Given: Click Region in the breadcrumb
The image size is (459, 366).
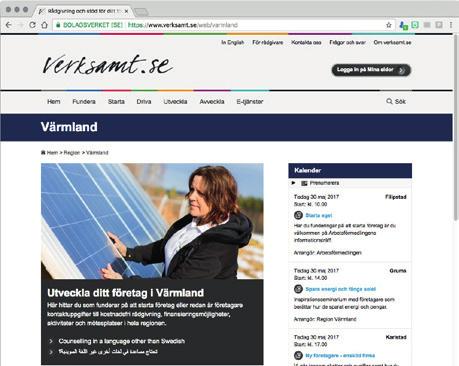Looking at the screenshot, I should [72, 153].
